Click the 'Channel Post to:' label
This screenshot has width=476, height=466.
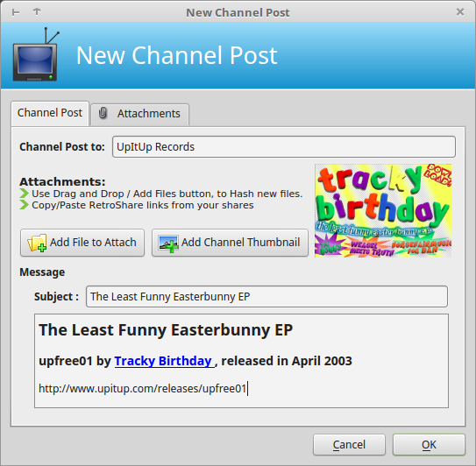62,147
